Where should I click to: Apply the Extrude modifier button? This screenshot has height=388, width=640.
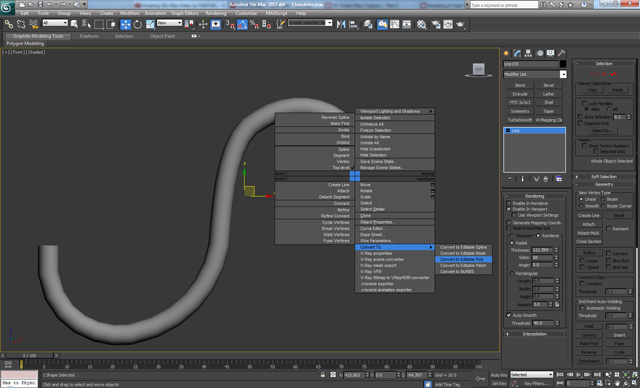(x=520, y=94)
